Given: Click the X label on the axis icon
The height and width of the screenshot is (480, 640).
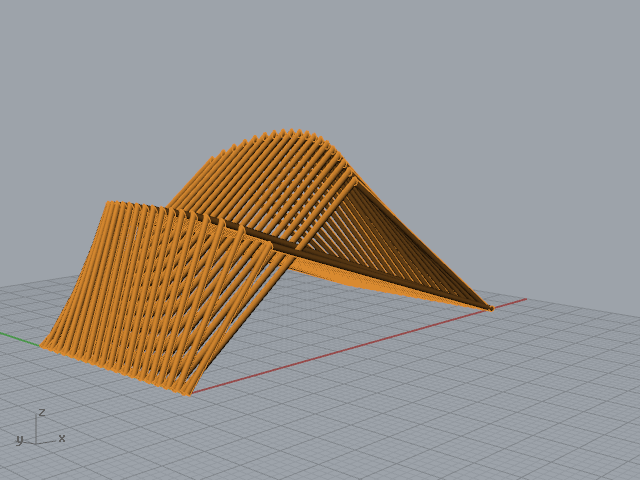Looking at the screenshot, I should pyautogui.click(x=62, y=438).
